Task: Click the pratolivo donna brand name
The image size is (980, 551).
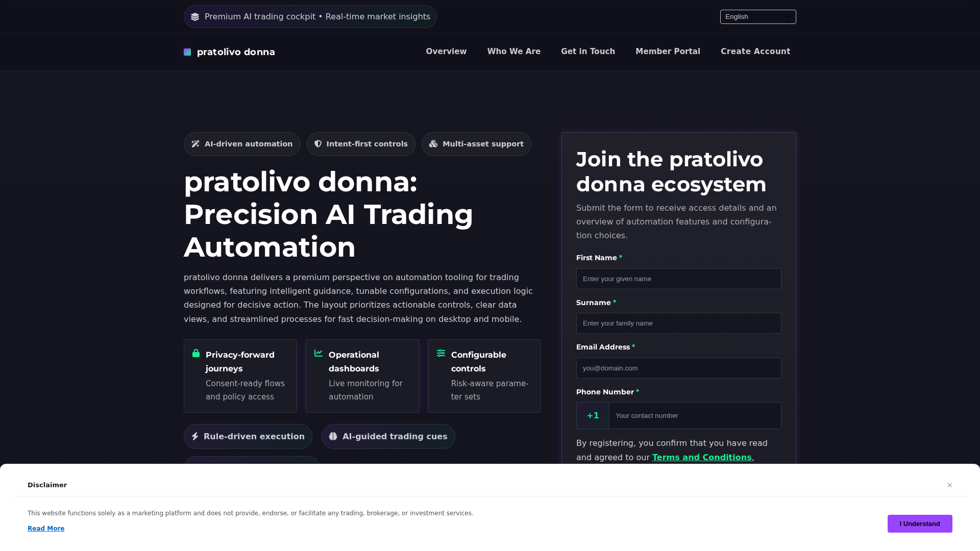Action: coord(236,52)
